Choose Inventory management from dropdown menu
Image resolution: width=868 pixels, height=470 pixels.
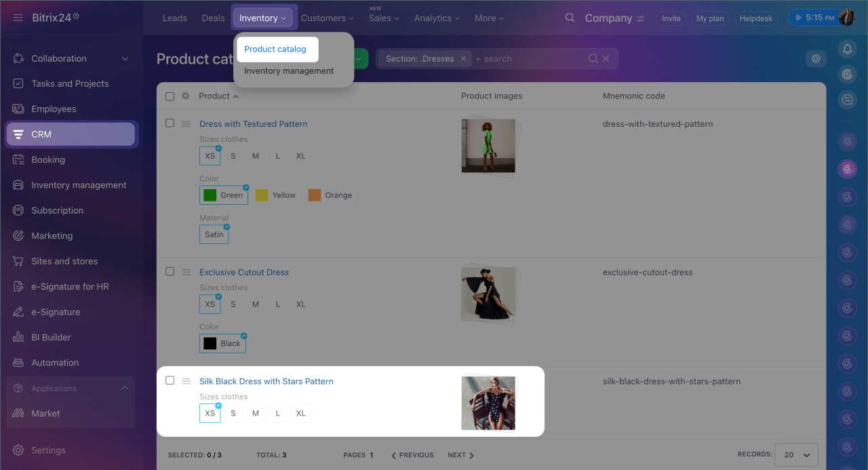coord(289,71)
